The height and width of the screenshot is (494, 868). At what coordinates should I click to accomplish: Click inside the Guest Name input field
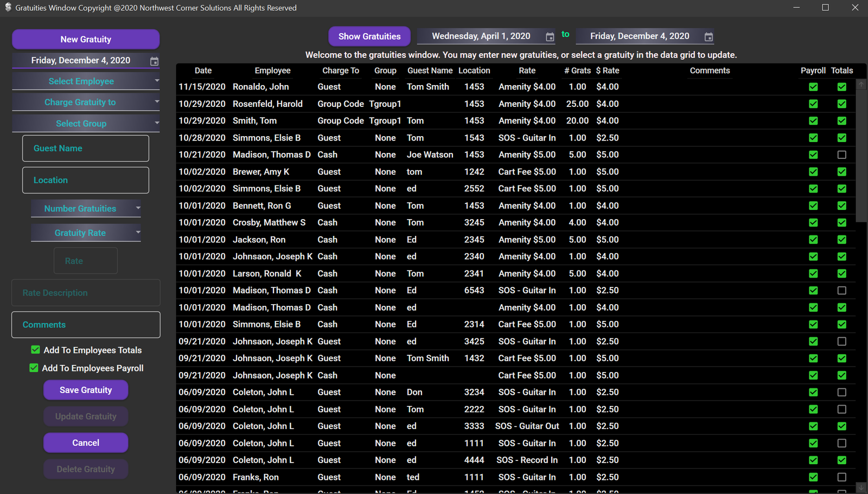(85, 148)
